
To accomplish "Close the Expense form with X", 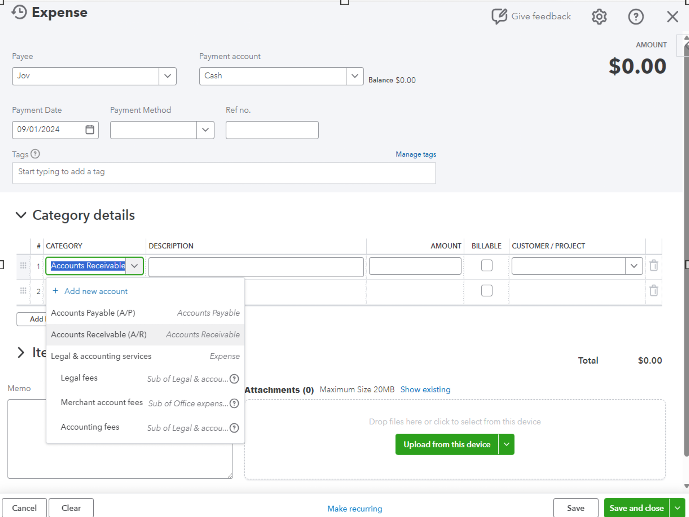I will tap(672, 17).
